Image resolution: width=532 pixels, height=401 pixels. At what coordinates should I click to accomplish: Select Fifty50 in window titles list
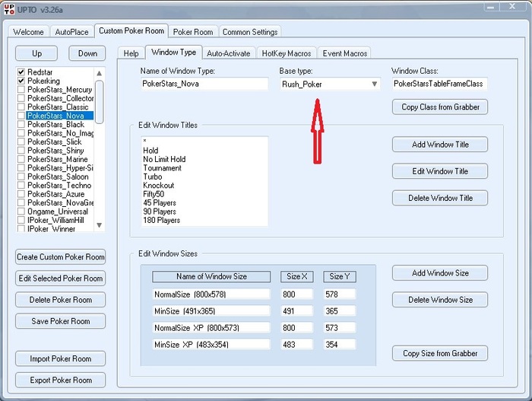tap(154, 194)
